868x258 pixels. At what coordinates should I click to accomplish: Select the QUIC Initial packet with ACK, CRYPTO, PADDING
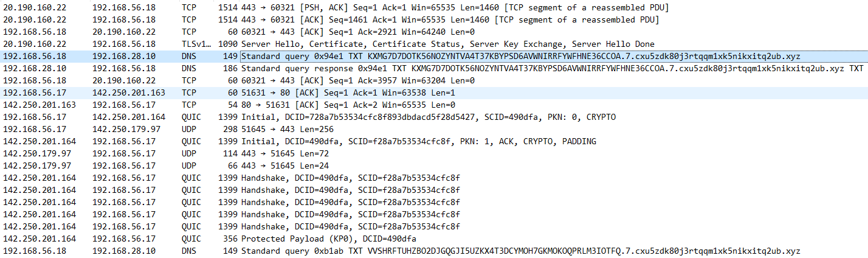click(434, 141)
